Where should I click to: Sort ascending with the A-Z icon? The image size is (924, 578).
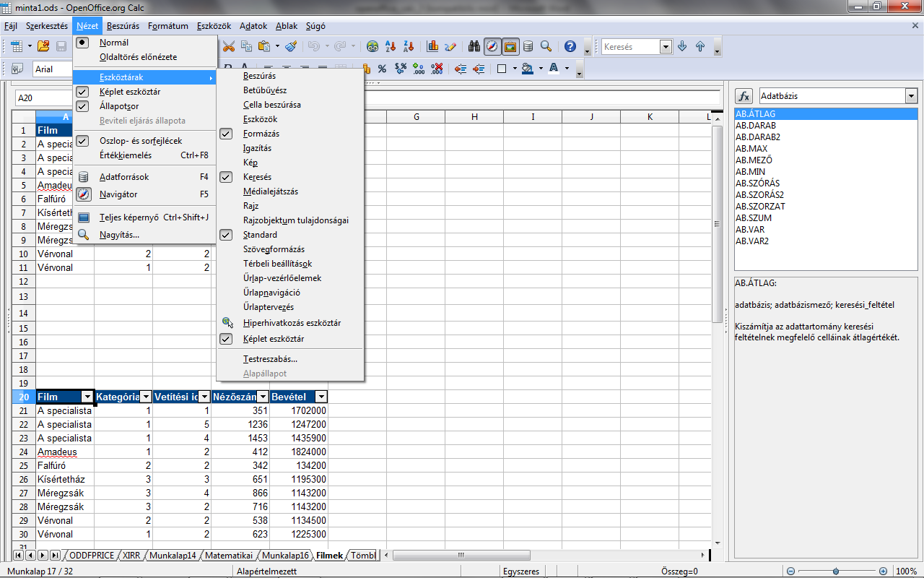[391, 46]
